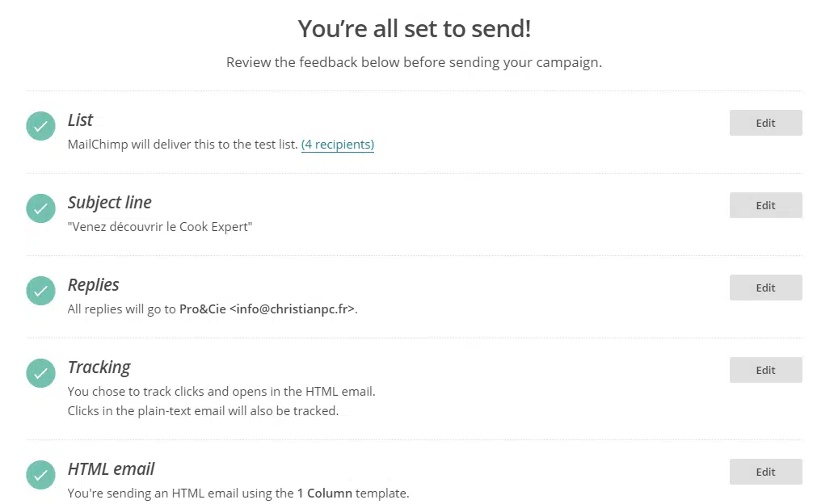Viewport: 834px width, 504px height.
Task: Click the Replies heading
Action: coord(93,285)
